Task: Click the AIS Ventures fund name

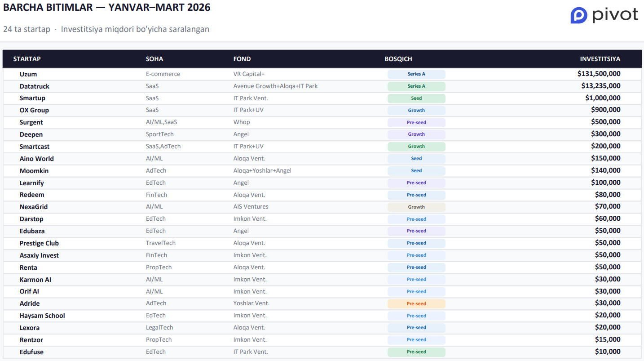Action: (x=251, y=207)
